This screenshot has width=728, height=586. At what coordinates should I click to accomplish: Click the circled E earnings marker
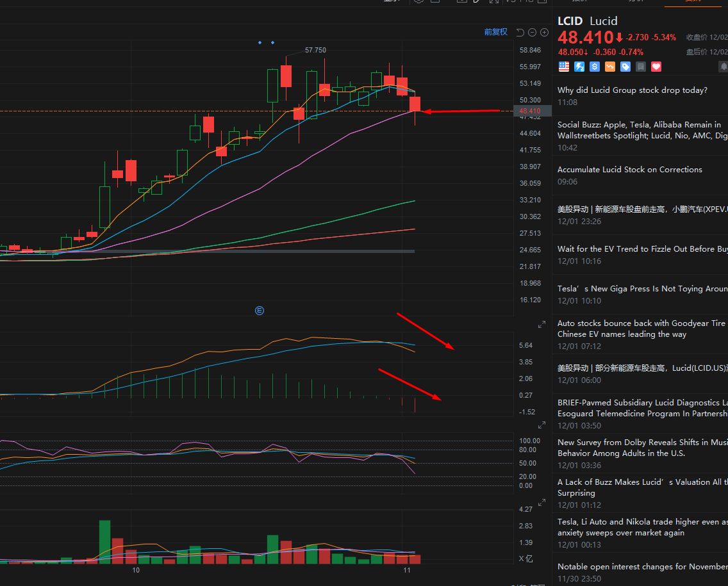coord(260,311)
